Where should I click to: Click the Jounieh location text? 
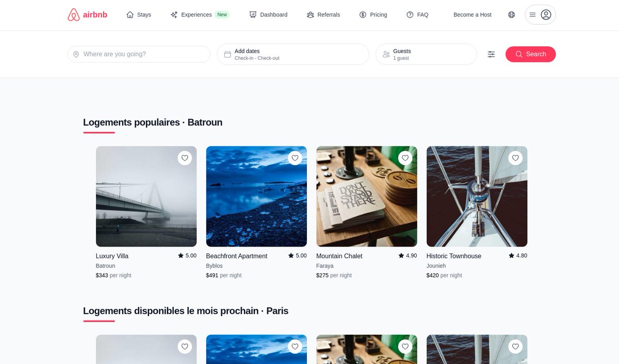click(x=436, y=266)
